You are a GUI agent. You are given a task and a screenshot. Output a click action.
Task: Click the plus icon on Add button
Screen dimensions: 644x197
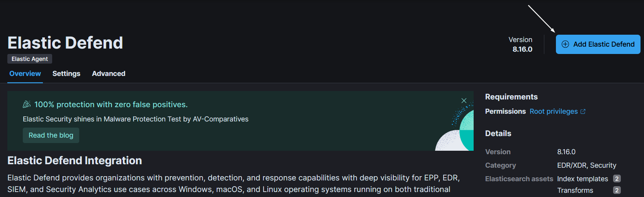pos(565,44)
